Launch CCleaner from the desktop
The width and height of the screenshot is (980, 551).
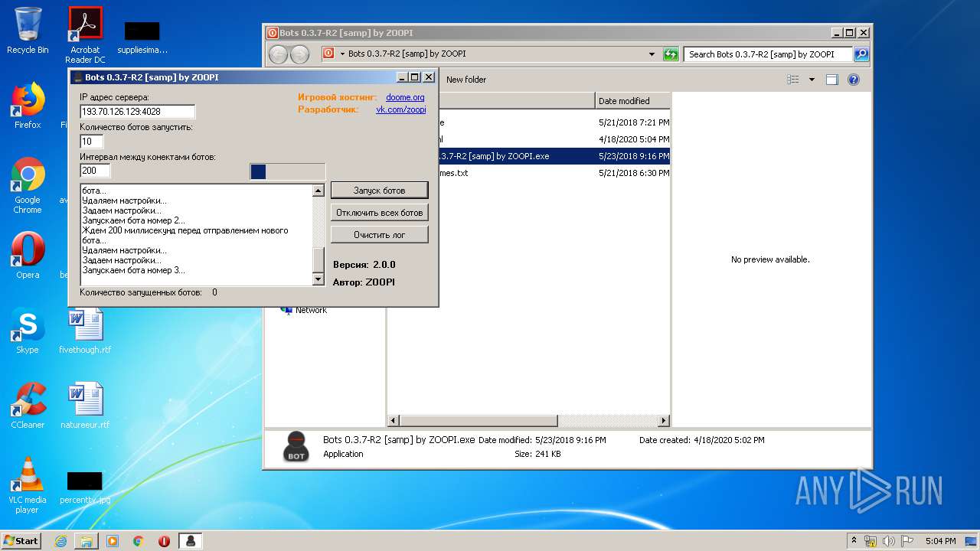tap(28, 406)
